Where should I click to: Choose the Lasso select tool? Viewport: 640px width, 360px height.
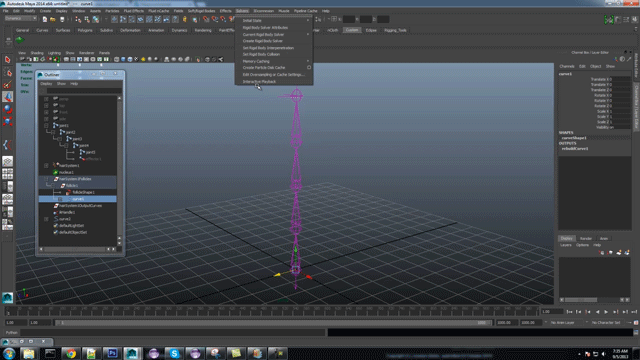7,72
